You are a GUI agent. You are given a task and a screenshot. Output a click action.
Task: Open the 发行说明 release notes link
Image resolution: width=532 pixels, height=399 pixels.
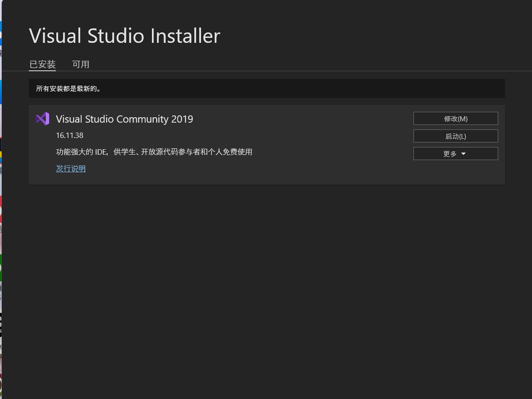(x=71, y=169)
